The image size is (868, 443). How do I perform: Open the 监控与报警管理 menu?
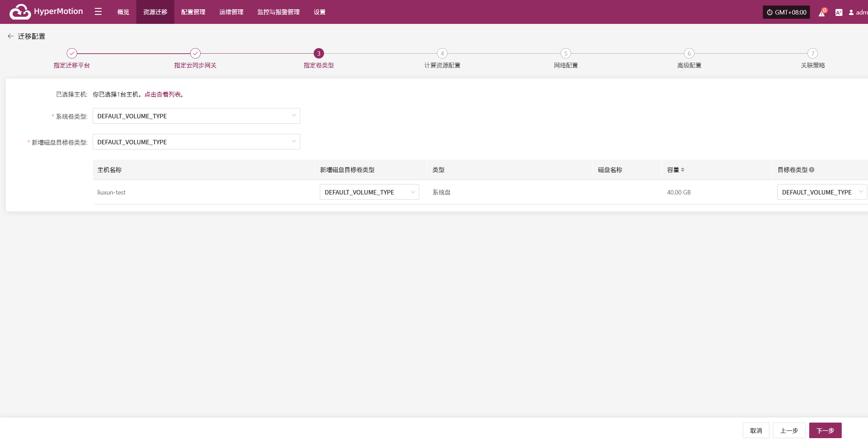click(278, 12)
